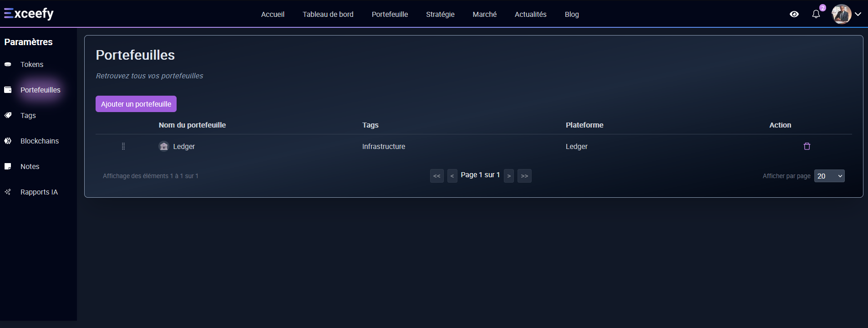Jump to the last page button

click(524, 176)
